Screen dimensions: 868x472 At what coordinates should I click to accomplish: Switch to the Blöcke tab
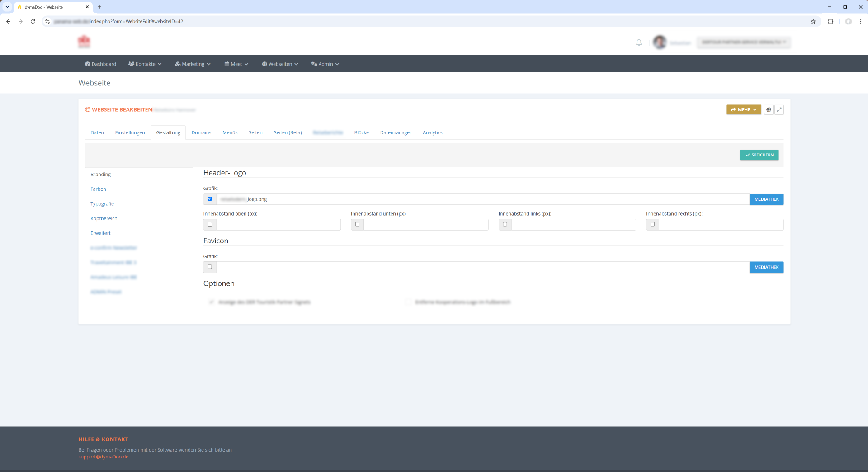pos(361,132)
